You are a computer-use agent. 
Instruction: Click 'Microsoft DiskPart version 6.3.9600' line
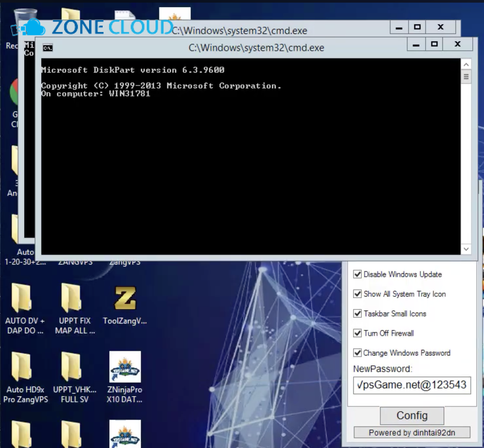coord(133,70)
